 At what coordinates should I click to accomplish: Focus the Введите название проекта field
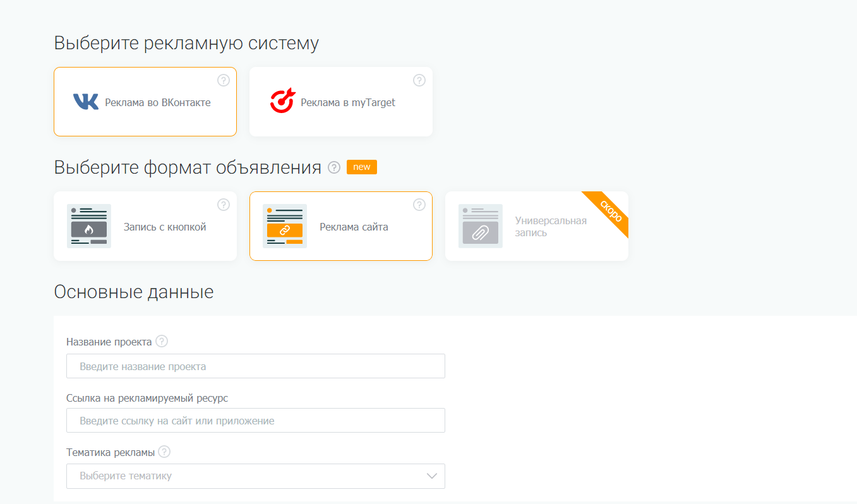256,366
